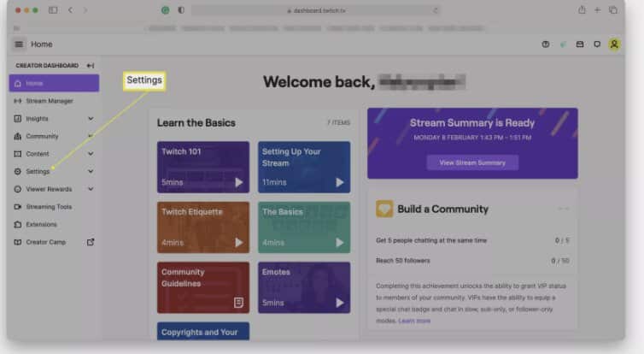
Task: Reload the page with refresh icon
Action: (435, 11)
